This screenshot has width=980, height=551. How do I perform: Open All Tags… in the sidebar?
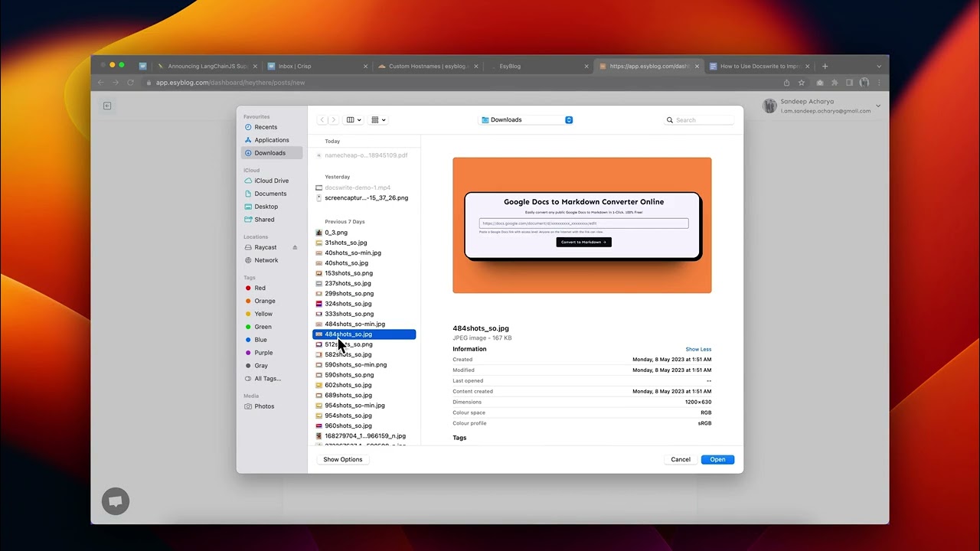pyautogui.click(x=267, y=379)
